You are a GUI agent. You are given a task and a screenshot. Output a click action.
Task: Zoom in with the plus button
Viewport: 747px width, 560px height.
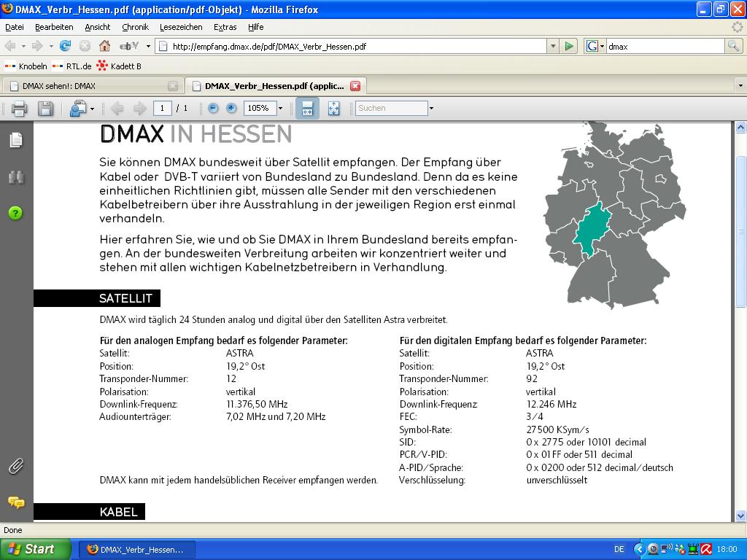(x=231, y=108)
